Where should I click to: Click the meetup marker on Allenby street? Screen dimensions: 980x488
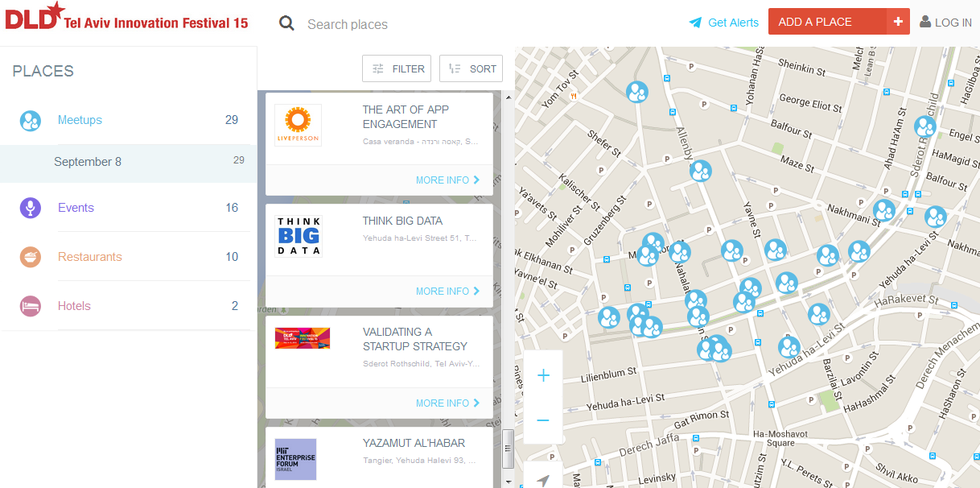pos(701,171)
